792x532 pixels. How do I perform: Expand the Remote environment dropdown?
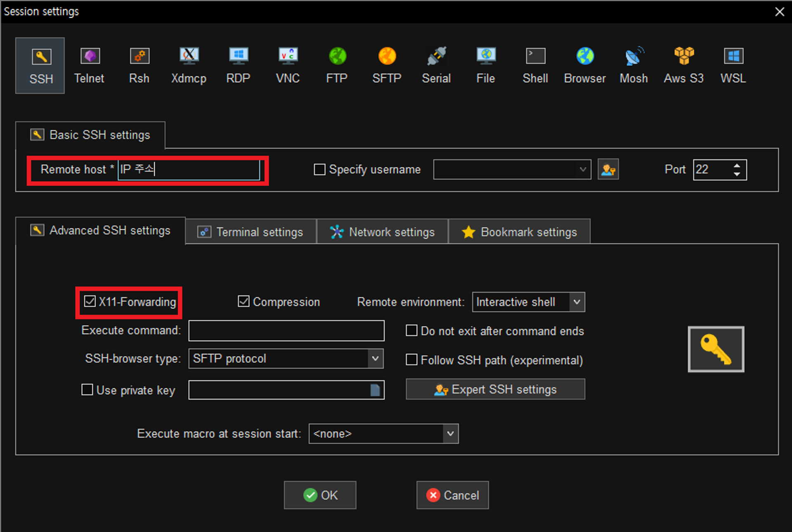pyautogui.click(x=577, y=302)
